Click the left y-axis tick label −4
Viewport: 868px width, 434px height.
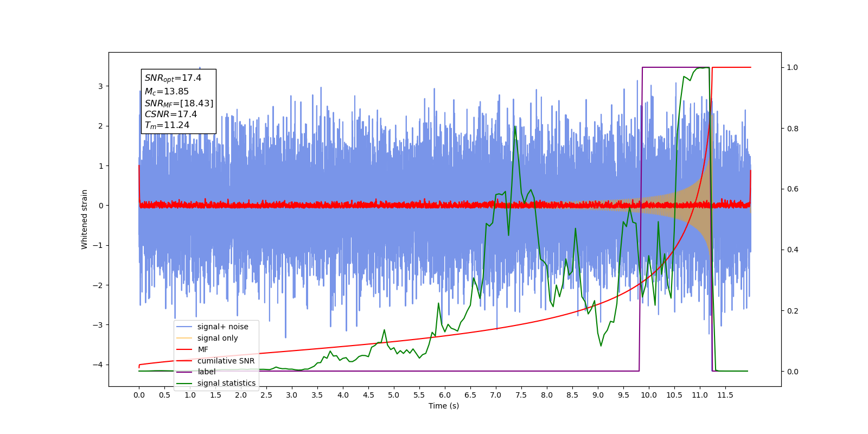coord(98,365)
